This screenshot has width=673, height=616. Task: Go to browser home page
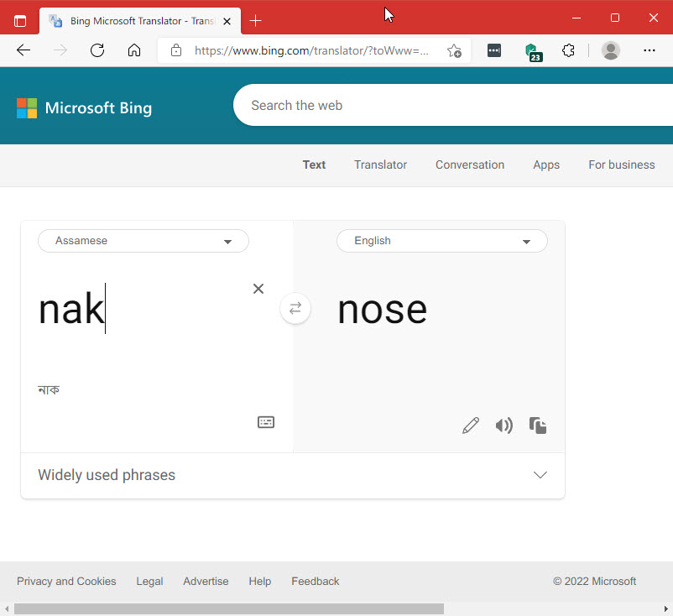click(134, 50)
